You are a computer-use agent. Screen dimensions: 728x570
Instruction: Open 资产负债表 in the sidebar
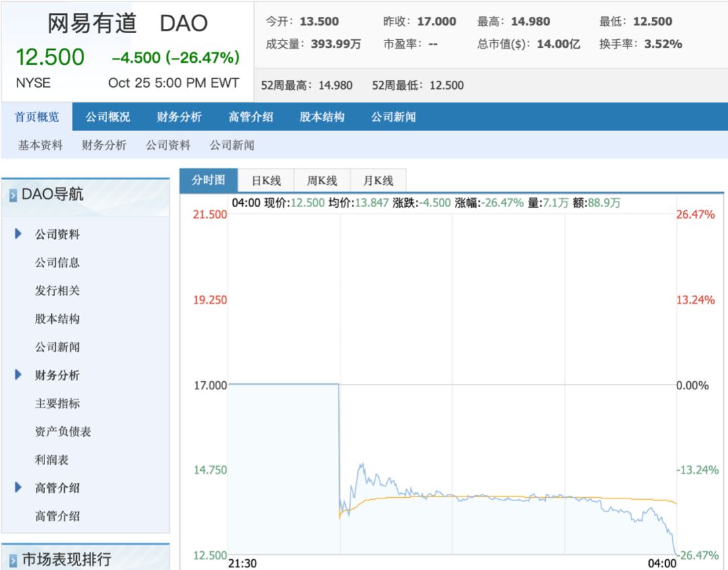pyautogui.click(x=63, y=431)
